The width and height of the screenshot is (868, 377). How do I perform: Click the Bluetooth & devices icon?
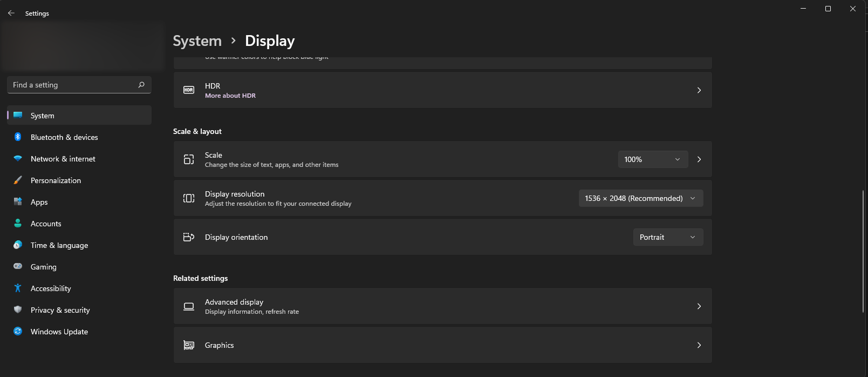point(18,137)
